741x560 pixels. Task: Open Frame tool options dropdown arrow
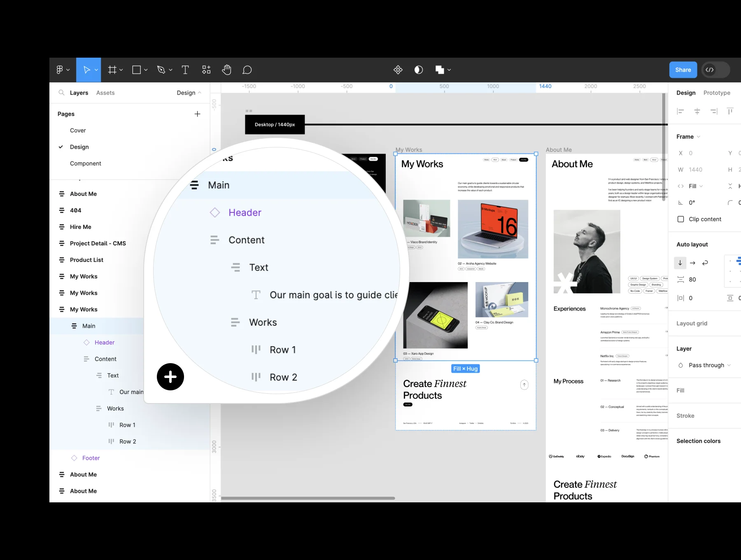121,70
